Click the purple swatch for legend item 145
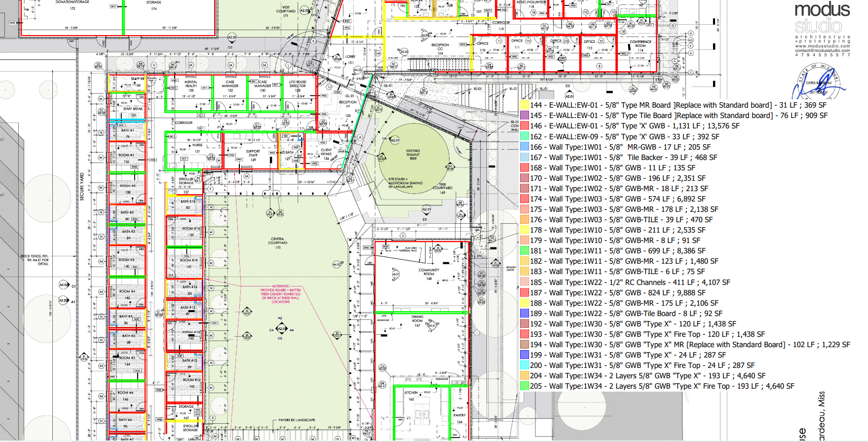Viewport: 868px width, 442px height. point(524,116)
